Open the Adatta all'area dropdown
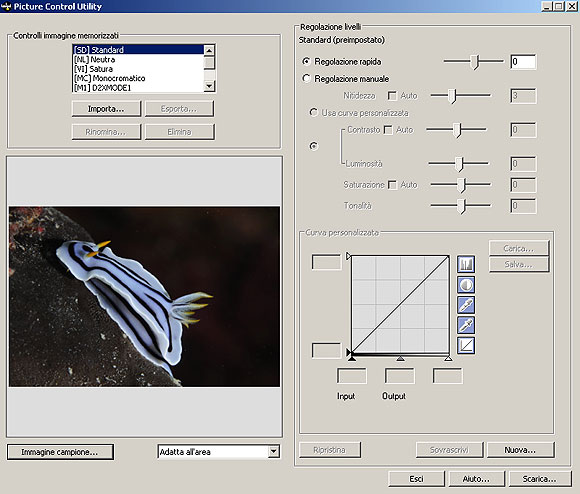 click(273, 451)
